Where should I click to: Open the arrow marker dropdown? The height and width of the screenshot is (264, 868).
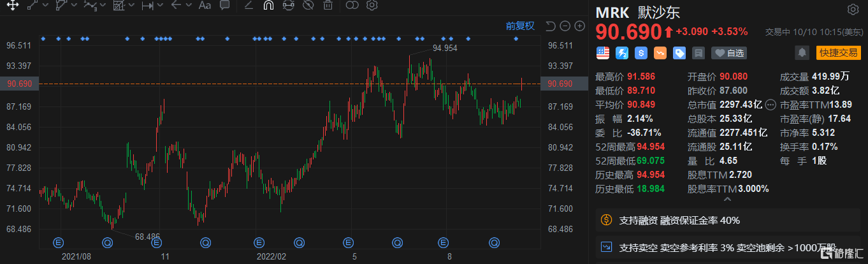(189, 6)
